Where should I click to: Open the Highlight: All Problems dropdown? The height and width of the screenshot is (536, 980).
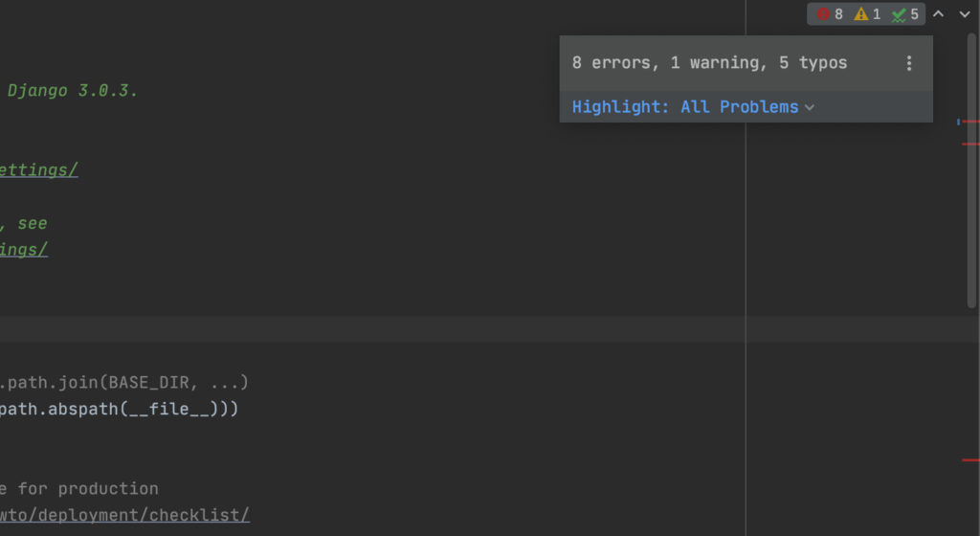pos(693,107)
